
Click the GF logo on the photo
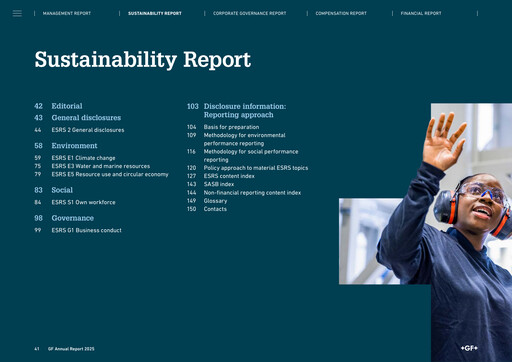[469, 348]
